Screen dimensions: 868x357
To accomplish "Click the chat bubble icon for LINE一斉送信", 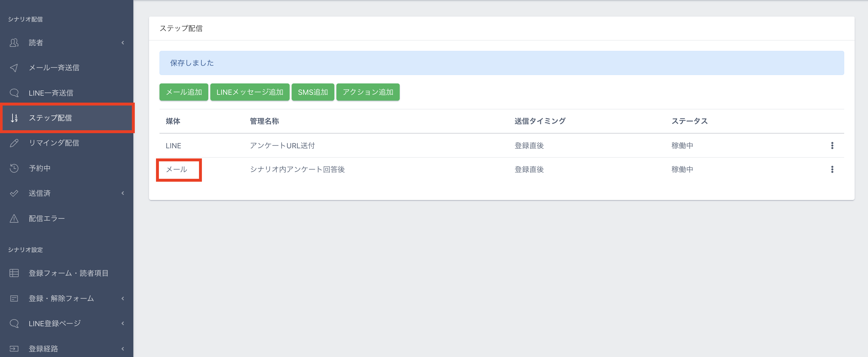I will (14, 93).
